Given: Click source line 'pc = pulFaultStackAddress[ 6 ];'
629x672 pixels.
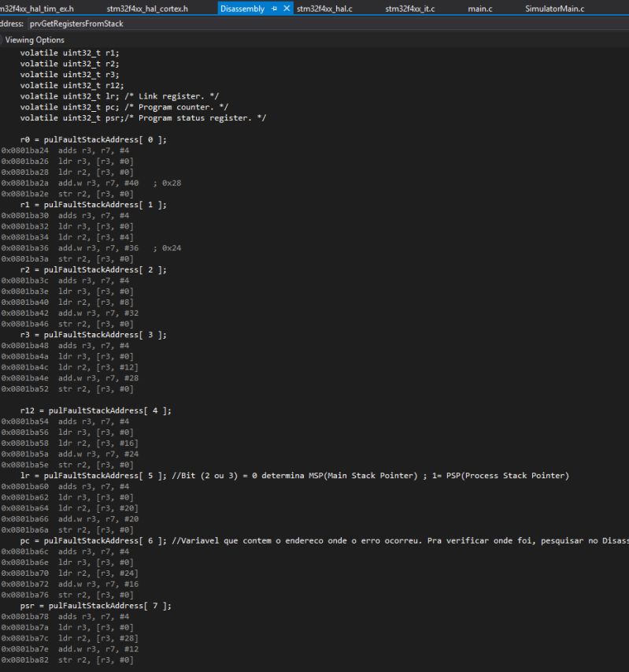Looking at the screenshot, I should coord(94,541).
